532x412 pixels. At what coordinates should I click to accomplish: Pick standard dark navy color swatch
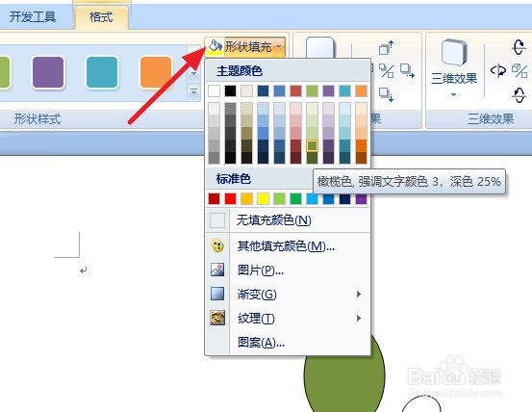click(x=344, y=199)
